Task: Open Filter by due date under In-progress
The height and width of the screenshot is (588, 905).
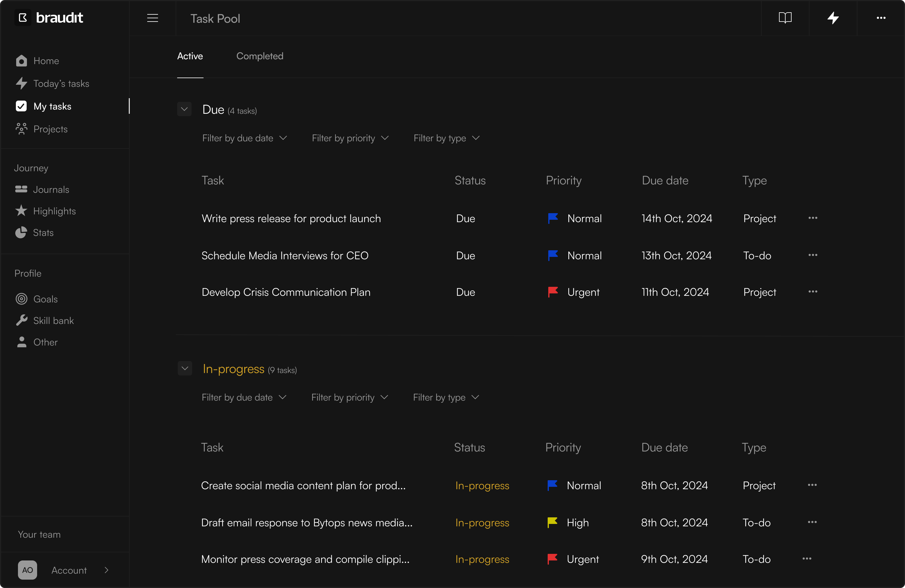Action: pos(244,398)
